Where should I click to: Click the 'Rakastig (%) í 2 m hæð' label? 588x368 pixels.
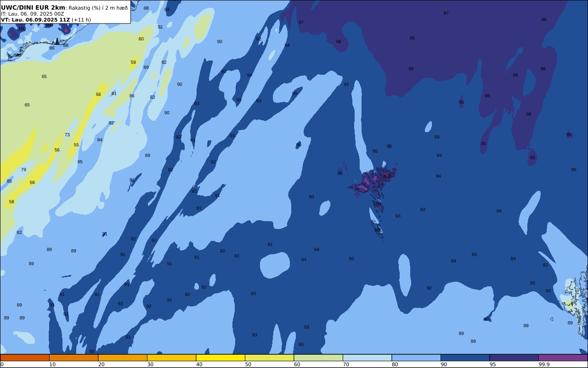point(98,8)
